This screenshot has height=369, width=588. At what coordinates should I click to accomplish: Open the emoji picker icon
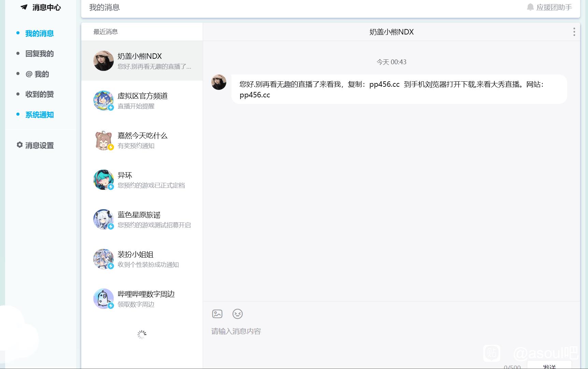tap(238, 314)
